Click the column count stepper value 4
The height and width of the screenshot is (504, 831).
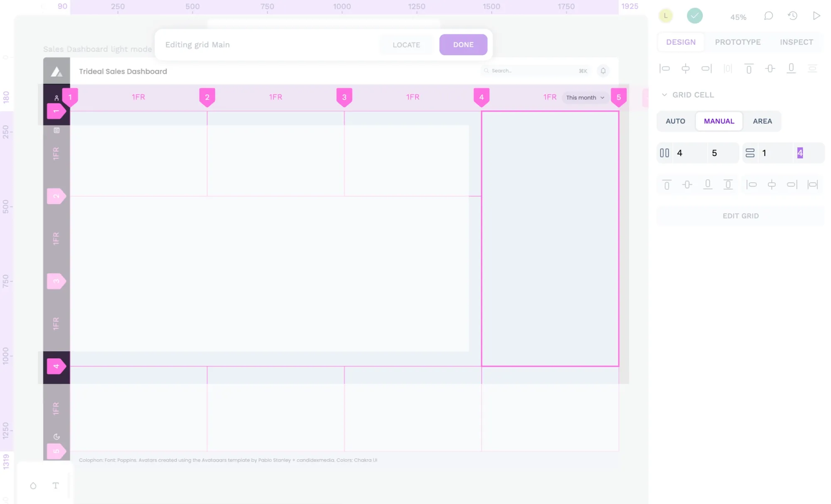pyautogui.click(x=680, y=153)
